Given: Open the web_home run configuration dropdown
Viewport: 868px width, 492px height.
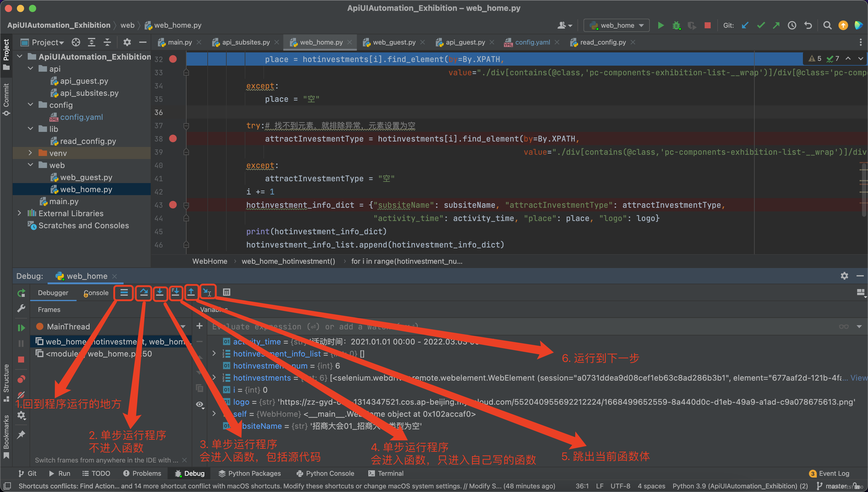Looking at the screenshot, I should click(616, 25).
